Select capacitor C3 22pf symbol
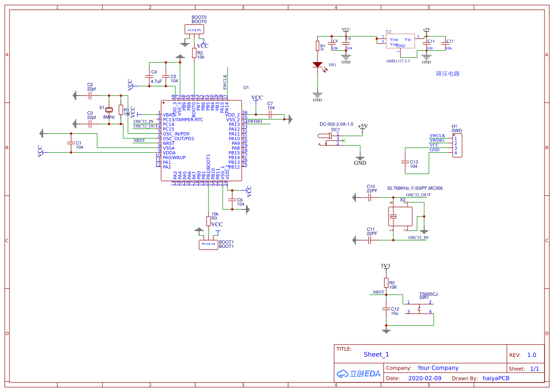554x392 pixels. coord(90,124)
